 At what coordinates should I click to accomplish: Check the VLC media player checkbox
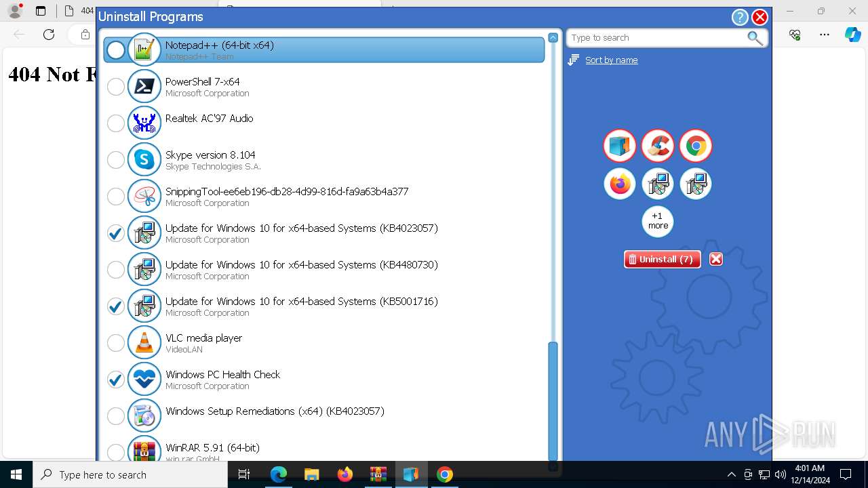click(x=116, y=343)
